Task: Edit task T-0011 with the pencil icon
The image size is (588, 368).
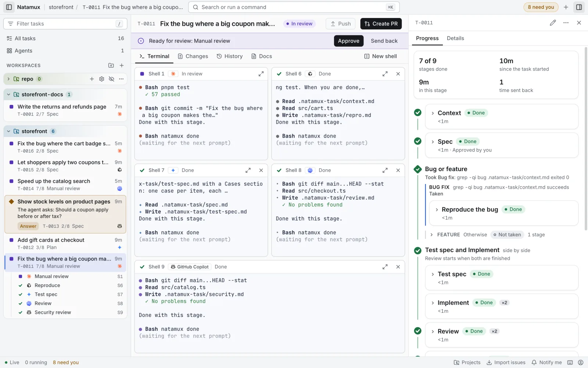Action: pyautogui.click(x=553, y=23)
